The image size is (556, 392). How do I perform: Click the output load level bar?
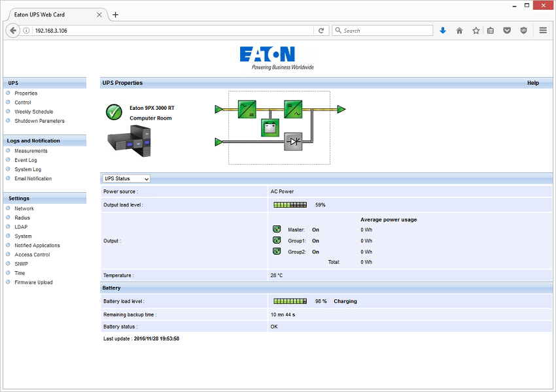point(290,204)
